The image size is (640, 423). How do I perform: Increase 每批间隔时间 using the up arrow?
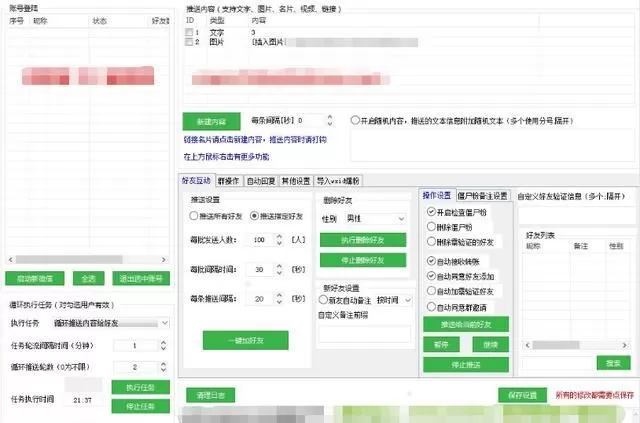(x=279, y=266)
